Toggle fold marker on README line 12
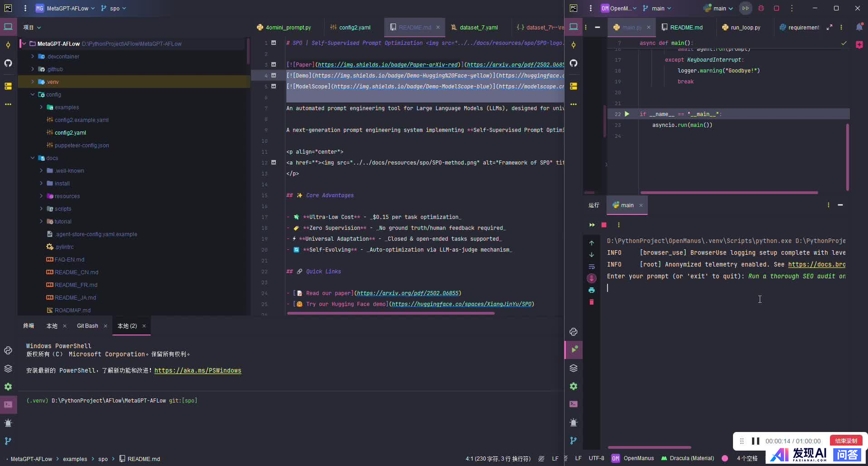Image resolution: width=868 pixels, height=466 pixels. click(274, 162)
